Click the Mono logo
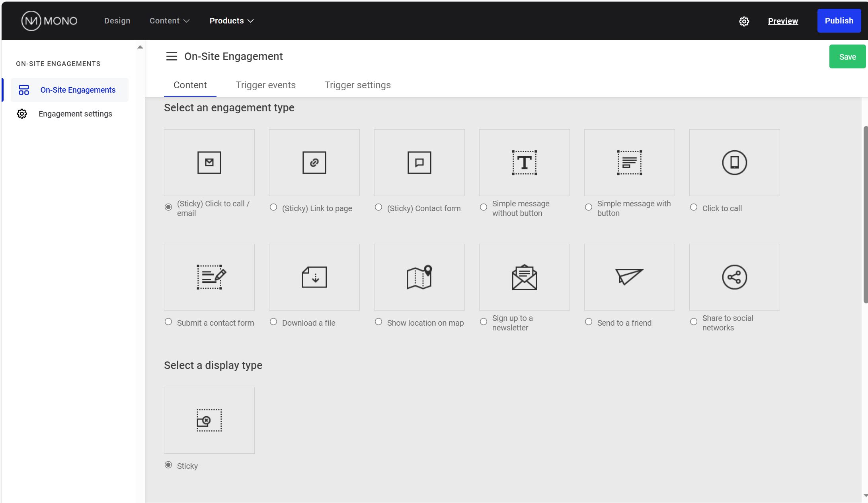Screen dimensions: 868x503 (x=49, y=21)
